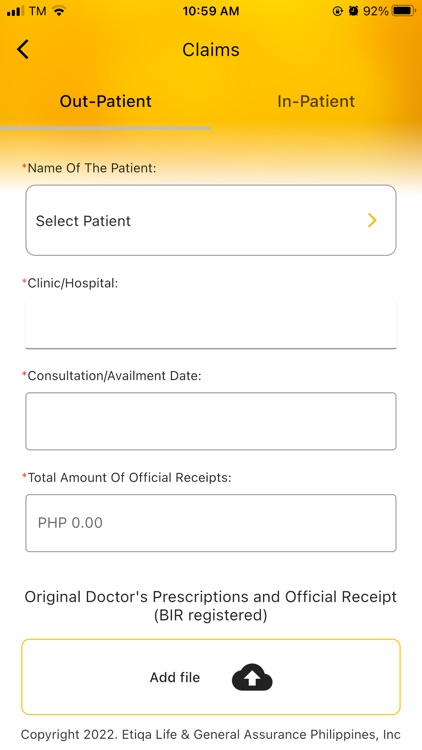The width and height of the screenshot is (422, 750).
Task: Tap the yellow chevron in Select Patient
Action: [x=372, y=221]
